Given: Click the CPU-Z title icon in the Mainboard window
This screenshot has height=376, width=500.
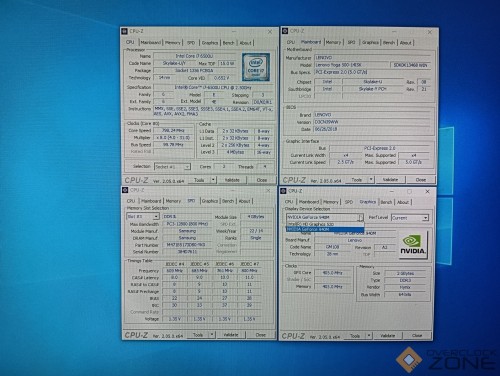Looking at the screenshot, I should [285, 31].
